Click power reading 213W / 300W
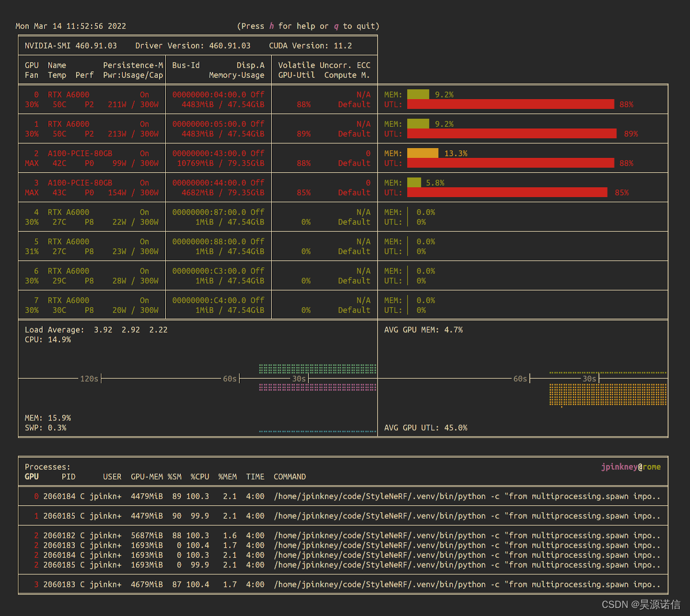 (x=133, y=134)
